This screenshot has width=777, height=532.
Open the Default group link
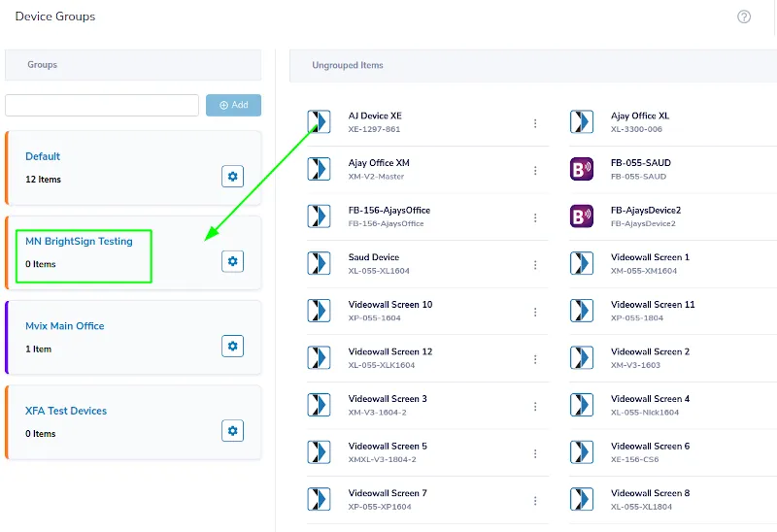coord(43,156)
